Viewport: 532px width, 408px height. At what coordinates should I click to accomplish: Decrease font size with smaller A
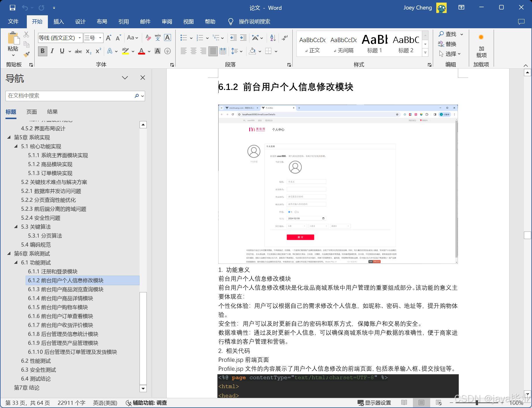(118, 38)
